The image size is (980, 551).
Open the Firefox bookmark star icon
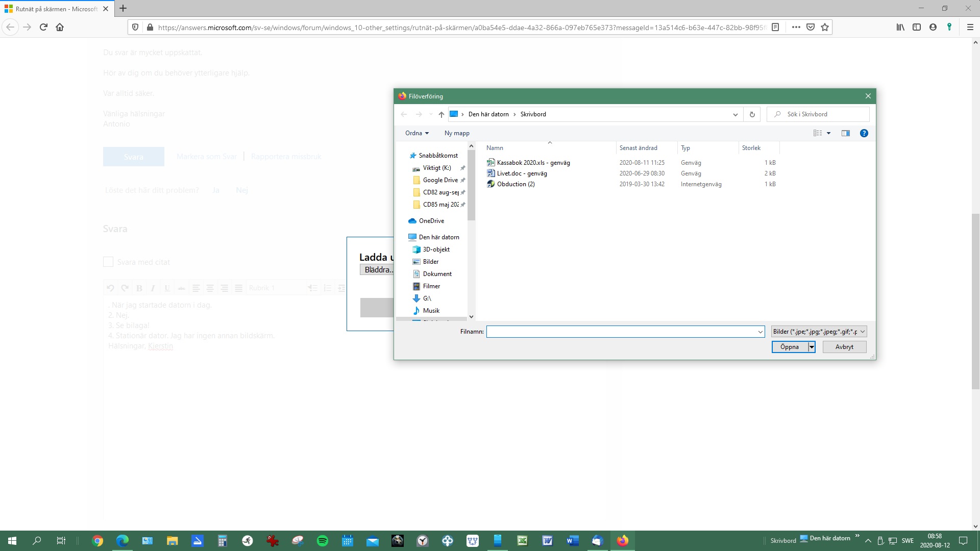pos(825,28)
